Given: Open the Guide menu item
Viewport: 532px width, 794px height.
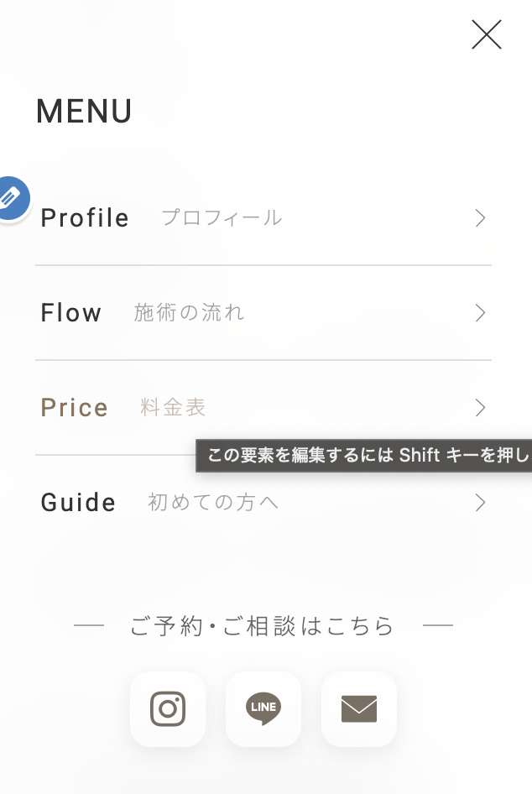Looking at the screenshot, I should (78, 503).
